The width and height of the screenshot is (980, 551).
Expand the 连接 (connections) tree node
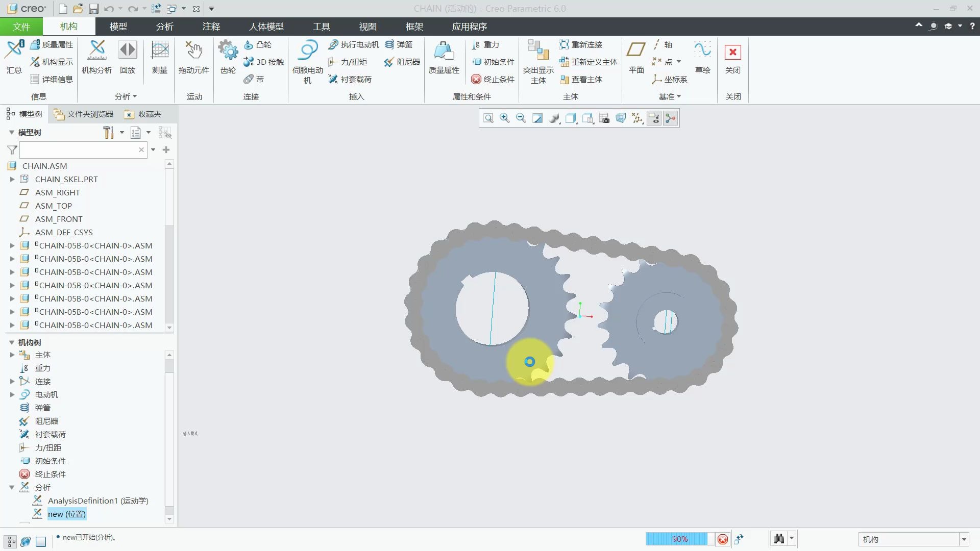point(11,381)
